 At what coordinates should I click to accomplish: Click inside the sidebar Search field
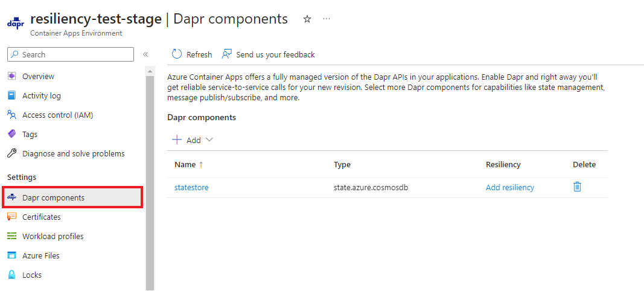(71, 54)
